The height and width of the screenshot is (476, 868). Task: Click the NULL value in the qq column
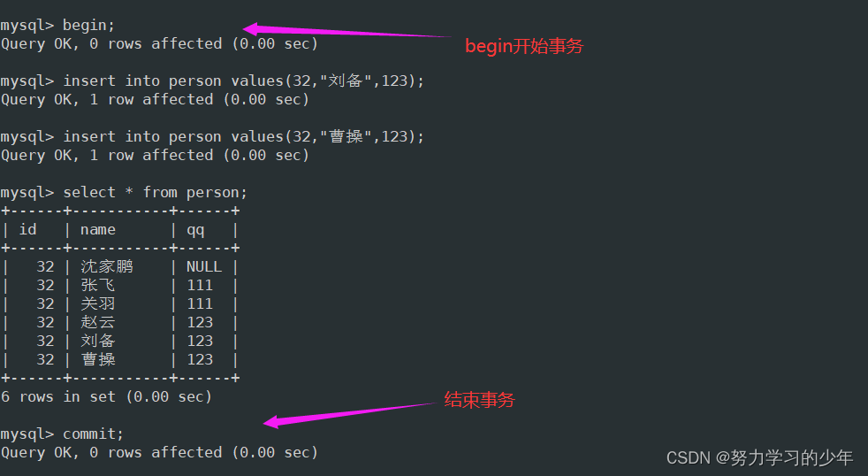click(x=203, y=266)
